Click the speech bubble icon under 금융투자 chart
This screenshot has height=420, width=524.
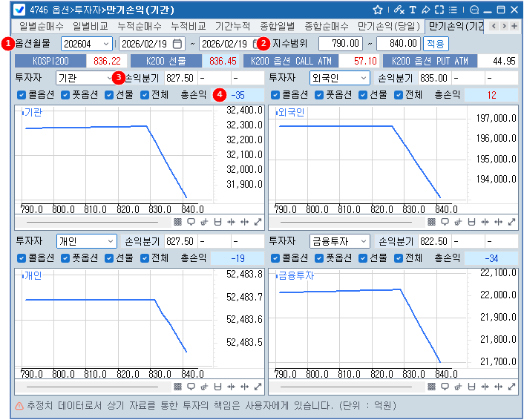point(443,387)
